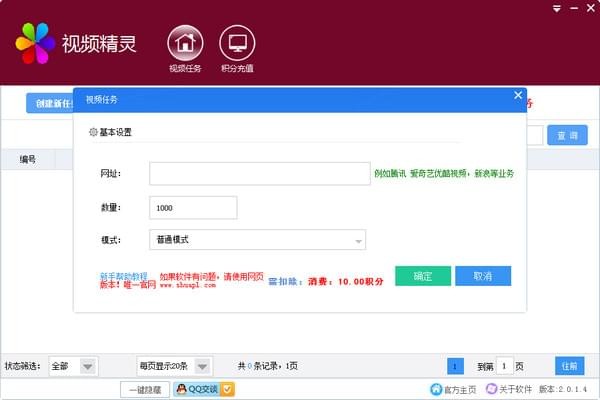Close the 视频任务 dialog
This screenshot has height=400, width=600.
click(x=518, y=95)
